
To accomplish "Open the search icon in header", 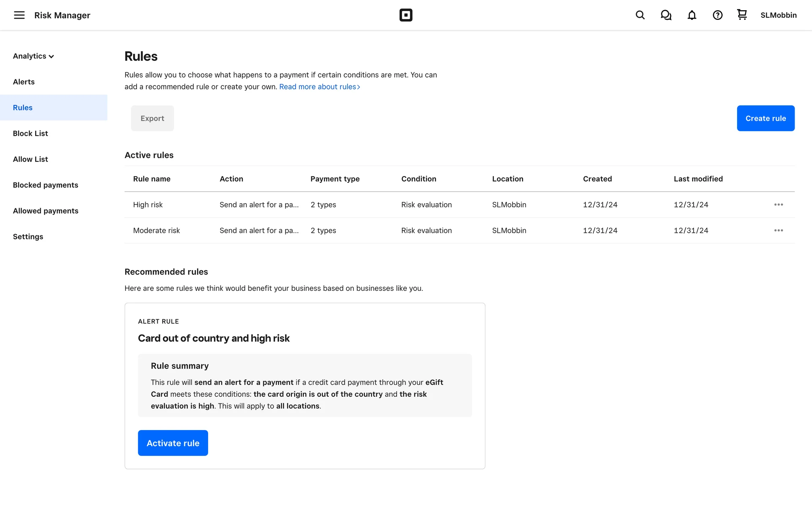I will [640, 15].
